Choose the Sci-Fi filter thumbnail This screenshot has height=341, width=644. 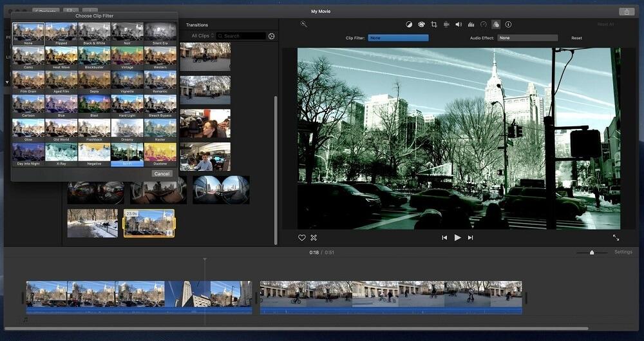pyautogui.click(x=127, y=153)
